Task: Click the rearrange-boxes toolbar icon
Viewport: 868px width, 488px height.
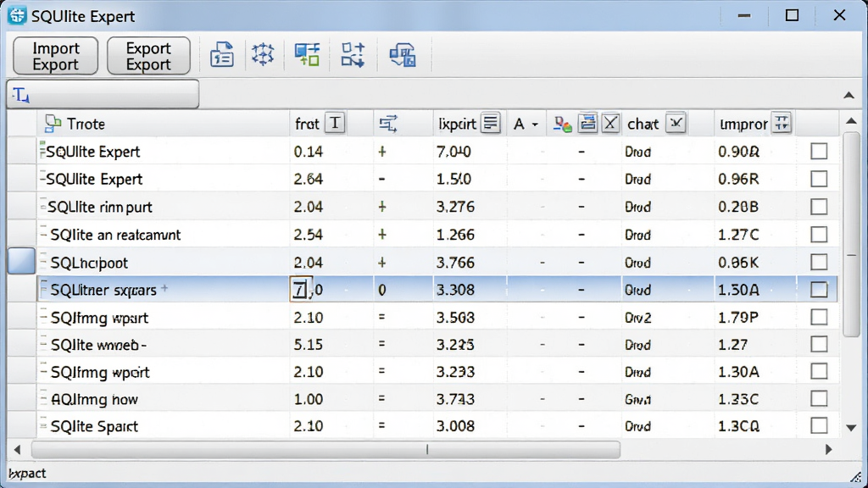Action: point(353,55)
